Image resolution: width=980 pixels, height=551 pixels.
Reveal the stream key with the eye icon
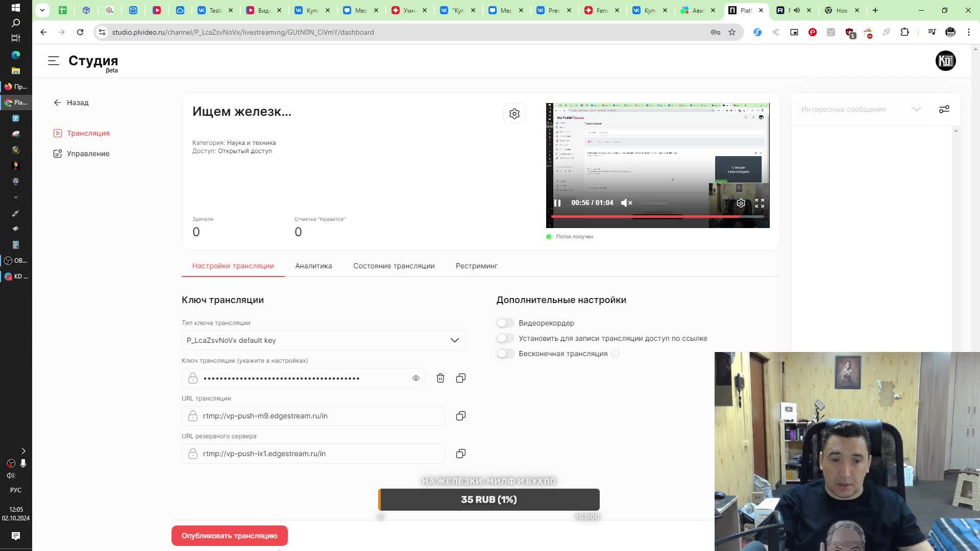tap(415, 378)
